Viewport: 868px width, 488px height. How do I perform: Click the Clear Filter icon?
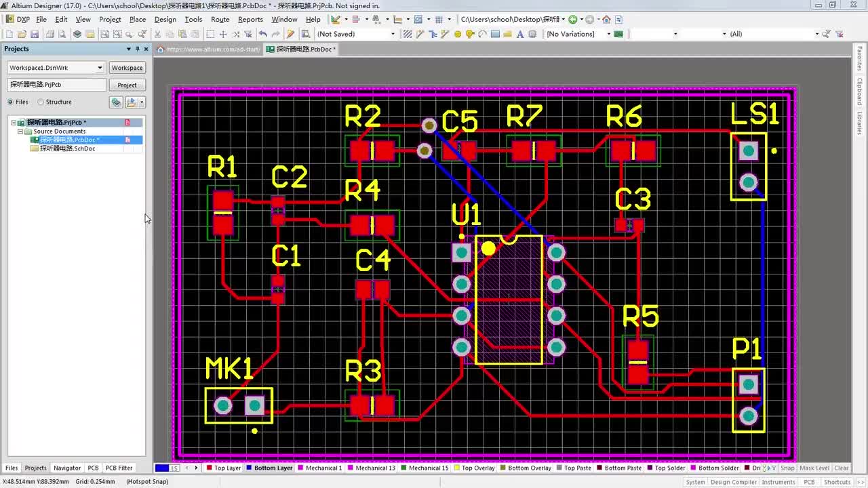(248, 34)
